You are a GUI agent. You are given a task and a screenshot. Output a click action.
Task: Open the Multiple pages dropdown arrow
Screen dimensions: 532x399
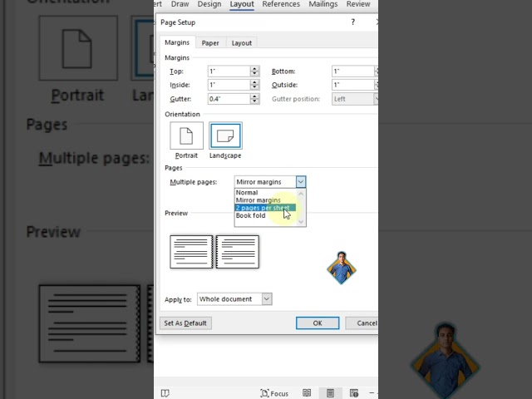[x=301, y=182]
